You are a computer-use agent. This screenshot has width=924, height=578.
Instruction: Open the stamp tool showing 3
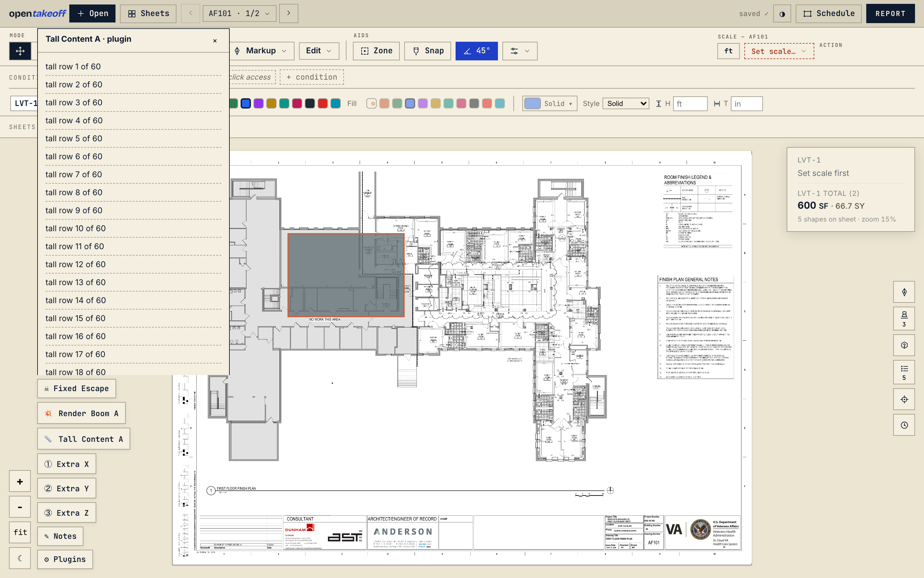tap(904, 318)
